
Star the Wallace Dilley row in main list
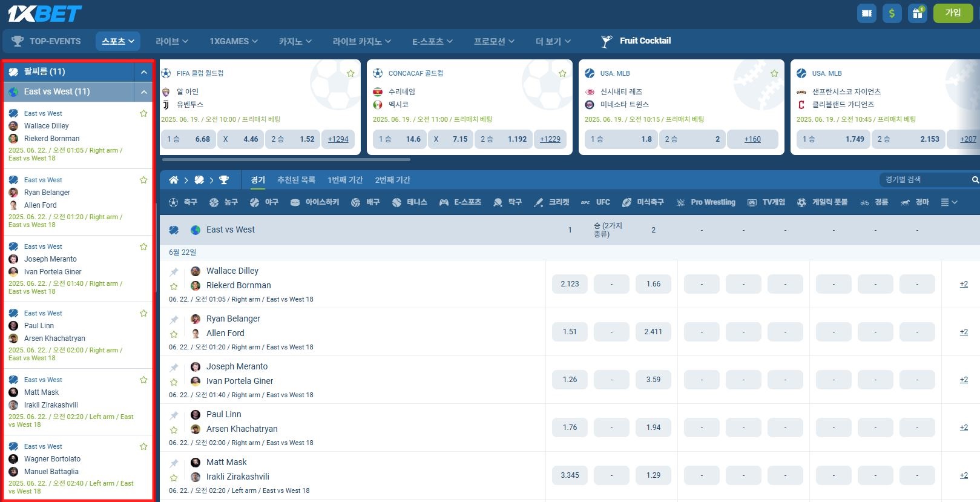174,286
